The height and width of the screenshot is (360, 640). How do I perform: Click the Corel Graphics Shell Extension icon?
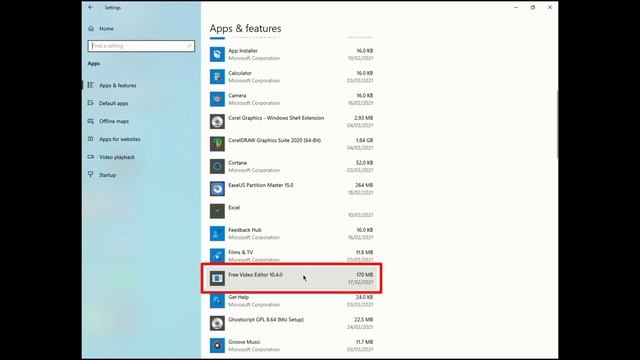217,122
